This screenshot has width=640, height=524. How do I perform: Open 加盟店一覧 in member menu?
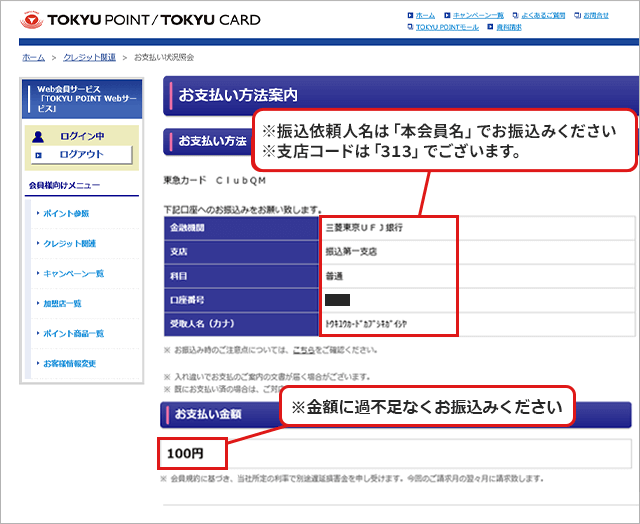[62, 303]
